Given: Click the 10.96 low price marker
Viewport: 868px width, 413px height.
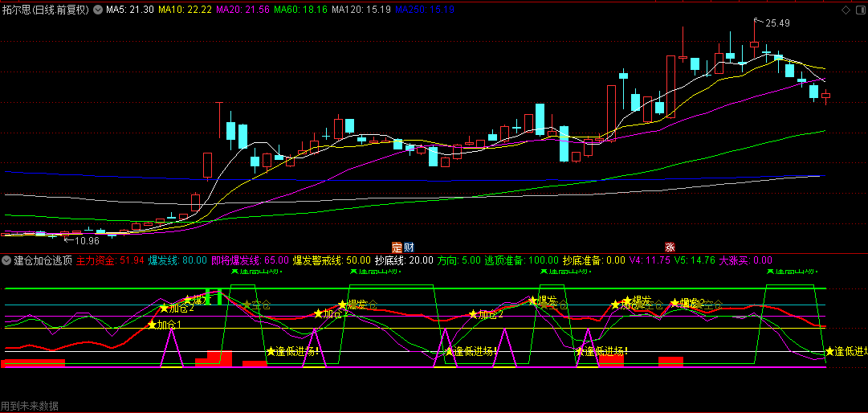Looking at the screenshot, I should click(86, 240).
